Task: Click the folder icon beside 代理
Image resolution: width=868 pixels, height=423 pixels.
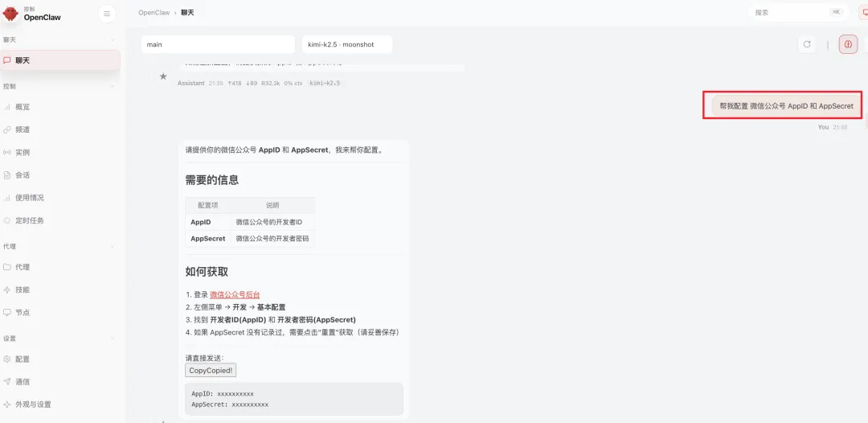Action: click(x=7, y=267)
